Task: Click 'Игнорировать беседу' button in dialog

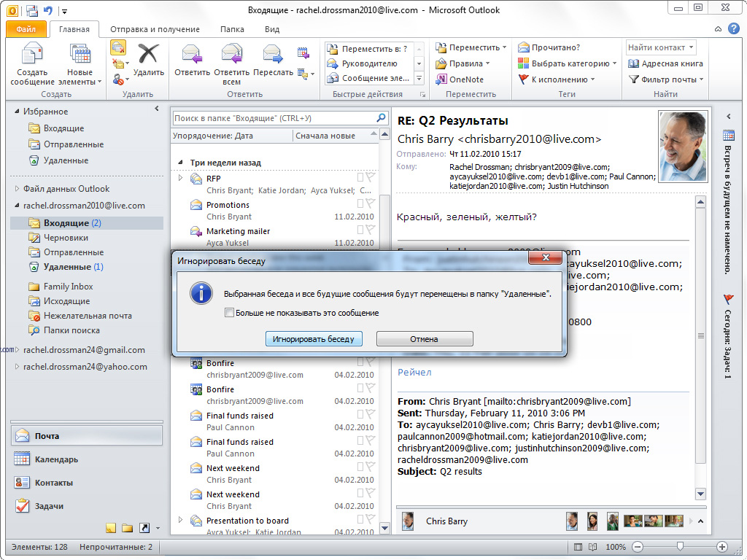Action: [314, 339]
